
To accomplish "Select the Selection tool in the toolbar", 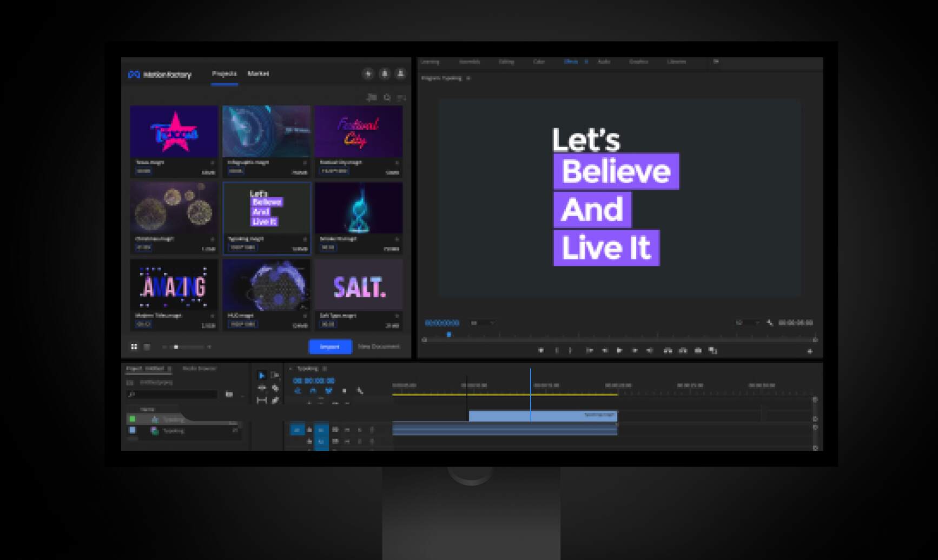I will tap(262, 375).
